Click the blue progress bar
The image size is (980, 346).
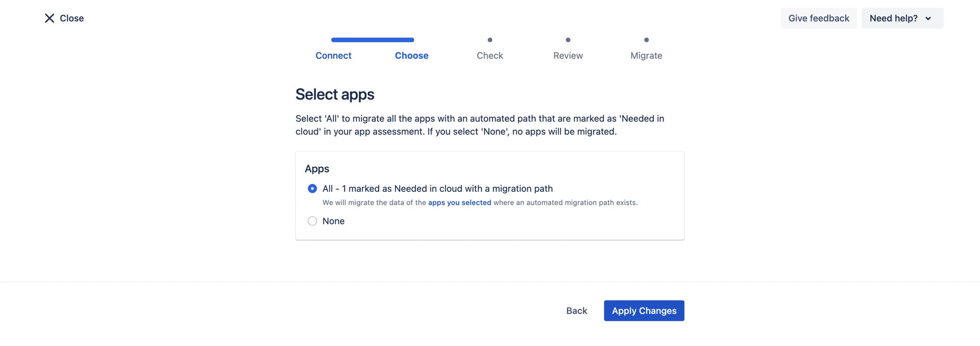pos(373,40)
